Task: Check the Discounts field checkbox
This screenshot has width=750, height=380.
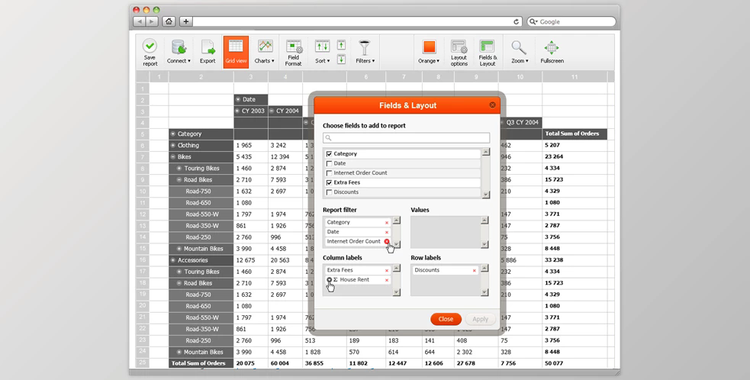Action: point(329,192)
